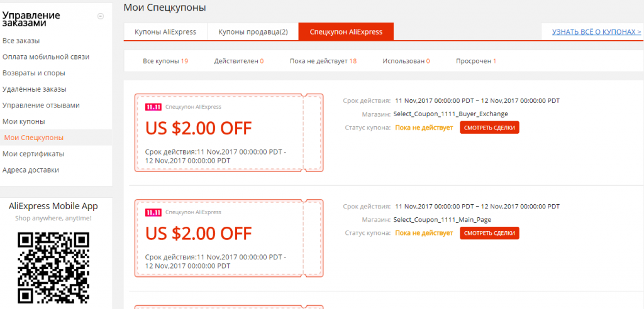Open the Купоны AliExpress tab
The width and height of the screenshot is (644, 309).
tap(165, 32)
